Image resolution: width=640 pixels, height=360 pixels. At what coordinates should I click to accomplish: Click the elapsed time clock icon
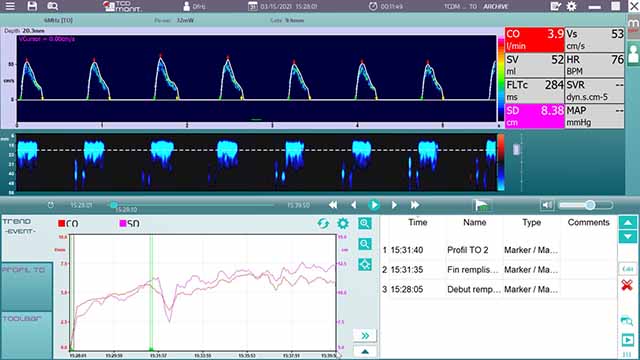[373, 6]
